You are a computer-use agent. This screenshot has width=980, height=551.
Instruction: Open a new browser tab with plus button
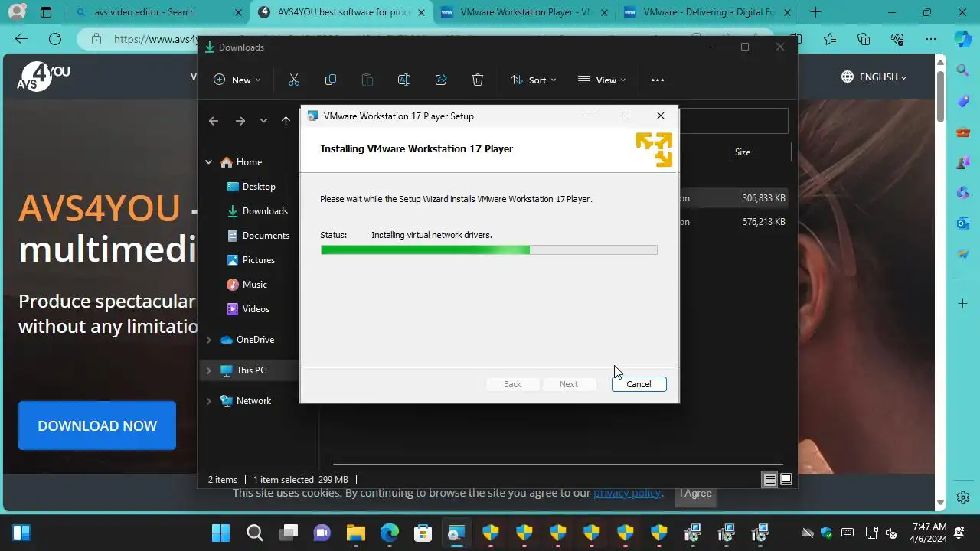[x=815, y=12]
